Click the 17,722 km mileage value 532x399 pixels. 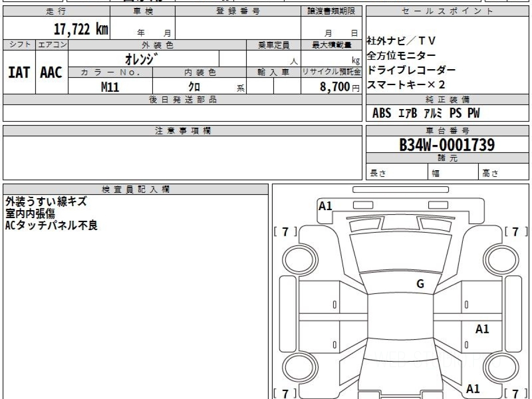[x=81, y=30]
